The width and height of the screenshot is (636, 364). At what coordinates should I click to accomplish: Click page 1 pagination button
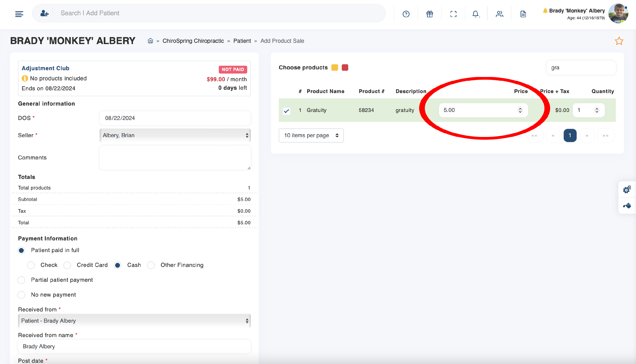click(x=570, y=135)
